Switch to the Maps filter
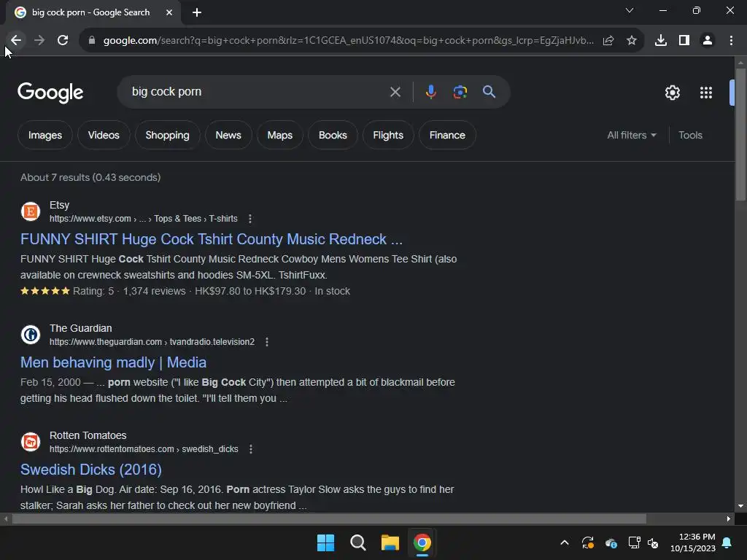 pos(279,135)
